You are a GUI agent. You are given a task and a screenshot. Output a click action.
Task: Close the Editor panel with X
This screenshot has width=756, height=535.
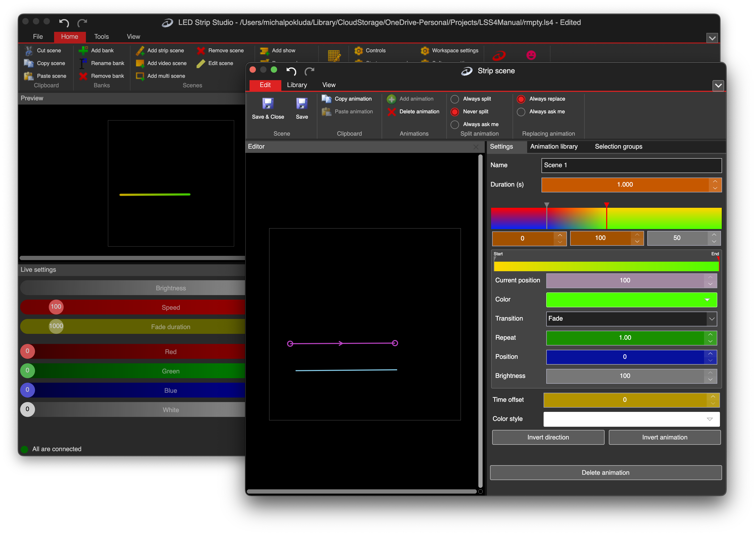click(x=476, y=147)
